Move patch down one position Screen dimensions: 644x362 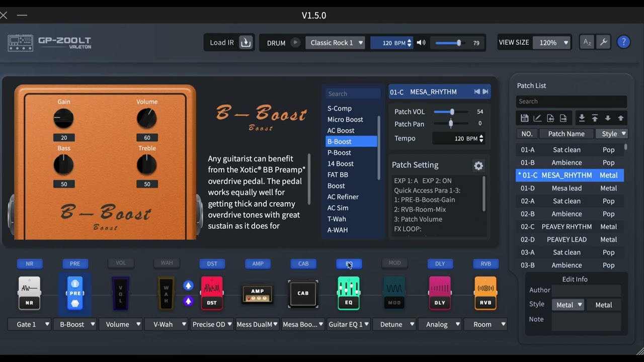(x=608, y=118)
